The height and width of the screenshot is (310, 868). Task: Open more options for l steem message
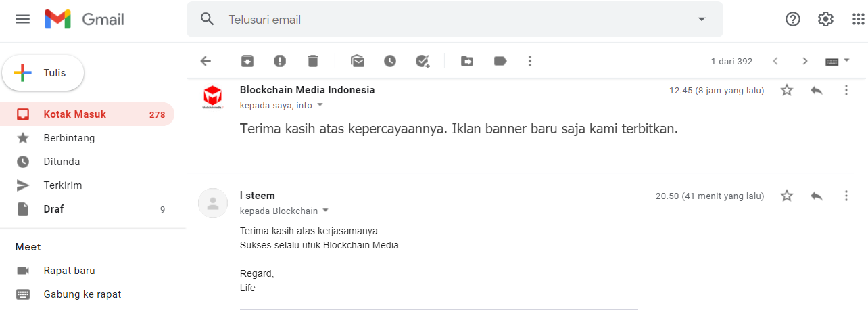(846, 196)
